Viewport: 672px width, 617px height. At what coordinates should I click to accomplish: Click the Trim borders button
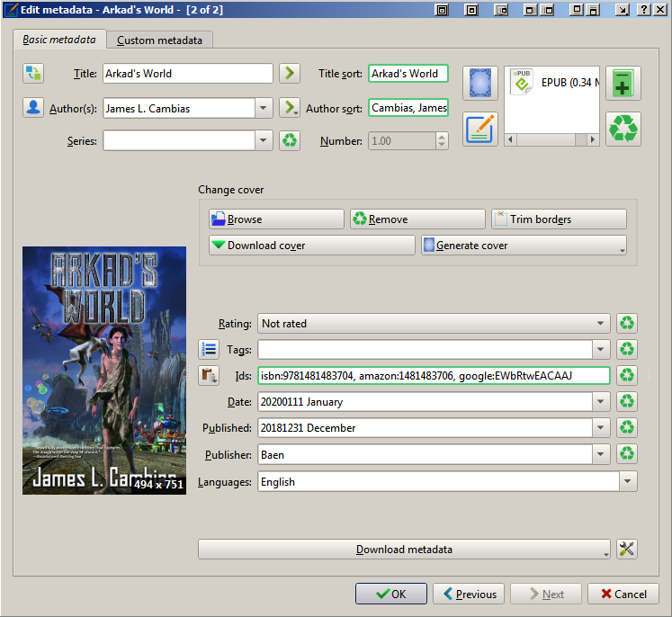coord(559,219)
